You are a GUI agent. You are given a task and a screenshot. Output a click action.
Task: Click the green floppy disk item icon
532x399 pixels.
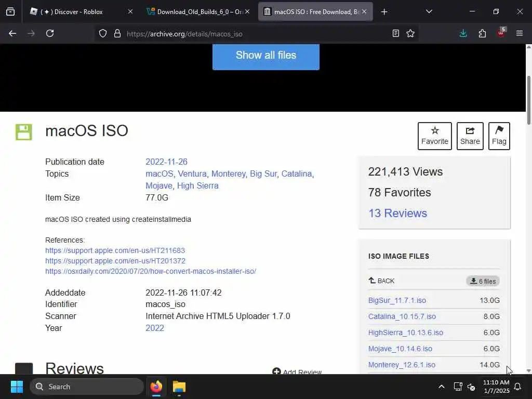[x=24, y=132]
